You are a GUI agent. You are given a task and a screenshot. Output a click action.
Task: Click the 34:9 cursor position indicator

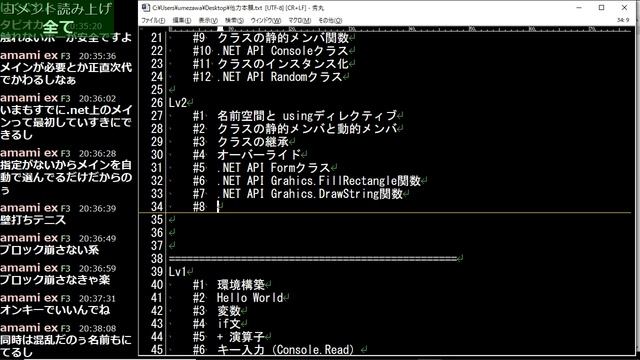pyautogui.click(x=623, y=20)
